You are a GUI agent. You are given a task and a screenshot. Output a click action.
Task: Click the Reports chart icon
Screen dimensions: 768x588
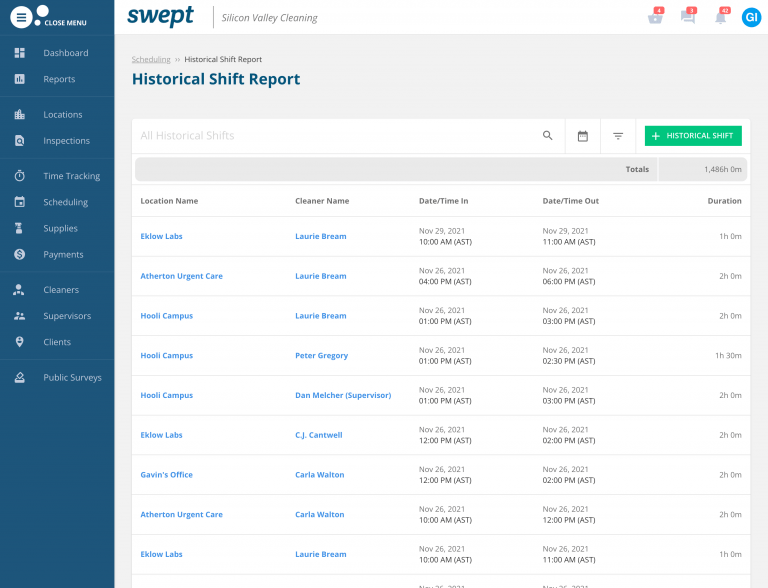tap(20, 79)
